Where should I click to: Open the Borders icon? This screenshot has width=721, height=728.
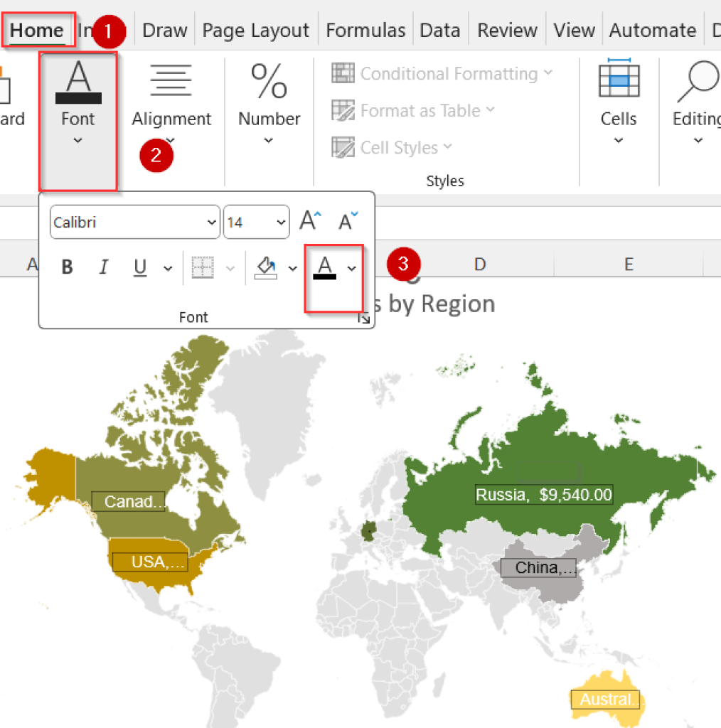coord(203,267)
